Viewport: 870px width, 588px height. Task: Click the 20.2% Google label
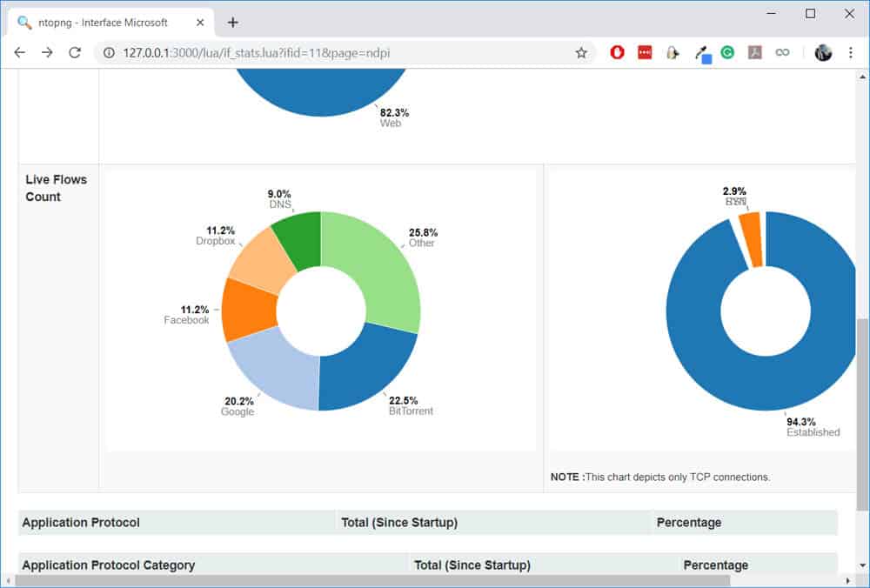pos(238,406)
